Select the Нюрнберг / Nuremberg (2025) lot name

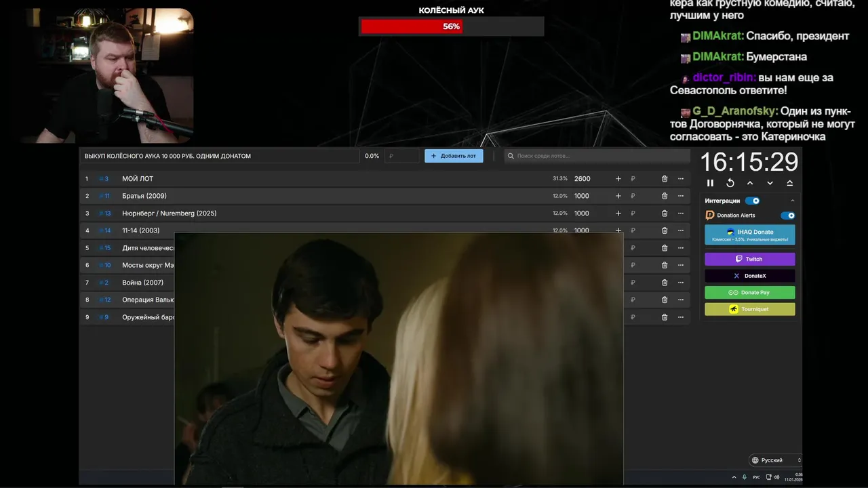pyautogui.click(x=170, y=213)
